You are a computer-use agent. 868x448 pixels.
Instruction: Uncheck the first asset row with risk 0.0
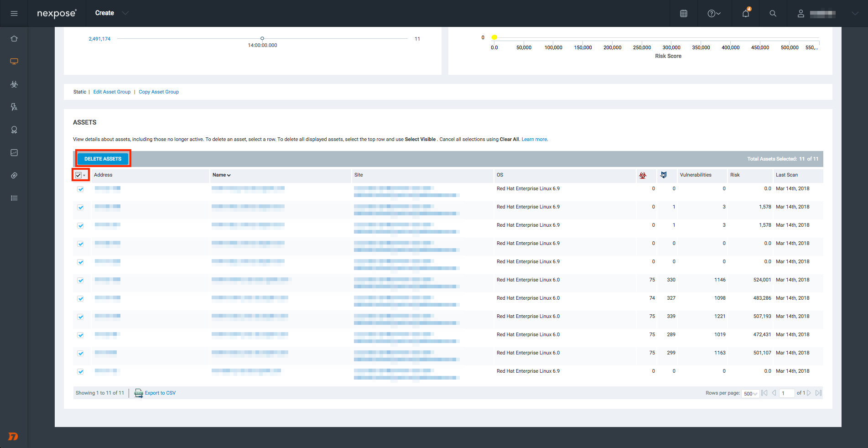[80, 189]
